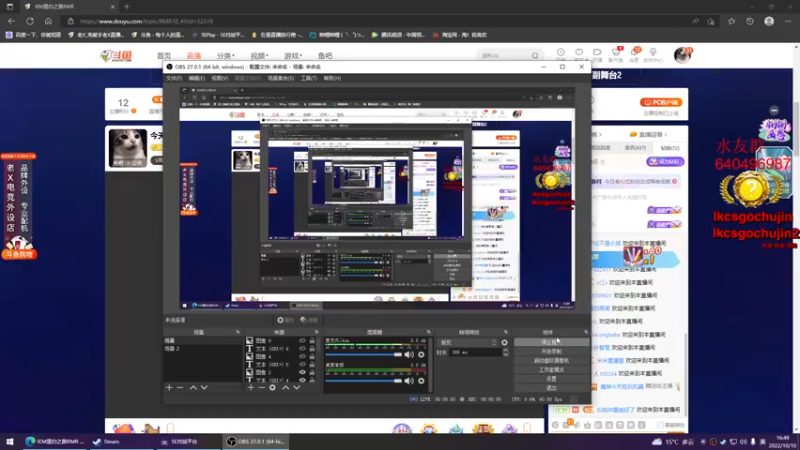The height and width of the screenshot is (450, 800).
Task: Open Edge settings and more menu
Action: pos(788,21)
